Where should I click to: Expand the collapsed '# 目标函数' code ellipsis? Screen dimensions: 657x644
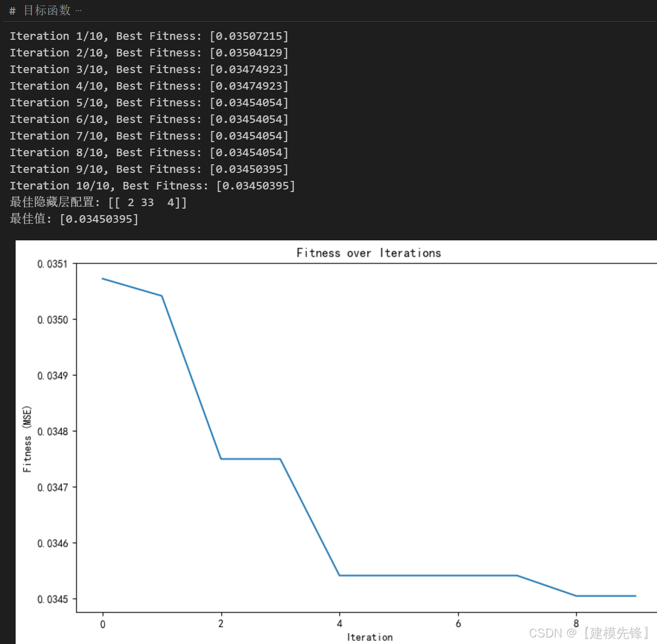tap(78, 11)
